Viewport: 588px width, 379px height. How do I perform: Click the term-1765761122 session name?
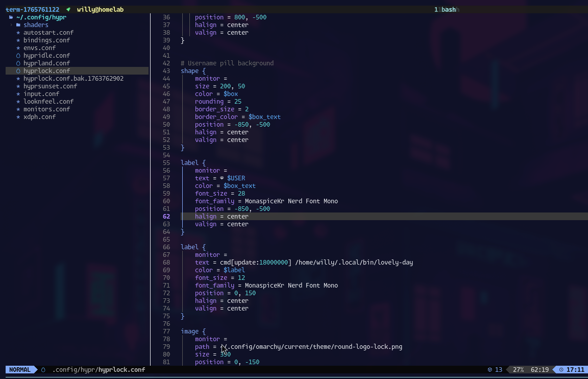(32, 10)
